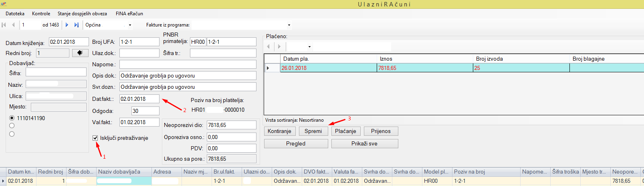
Task: Click the black arrow button beside Redni broj
Action: (80, 53)
